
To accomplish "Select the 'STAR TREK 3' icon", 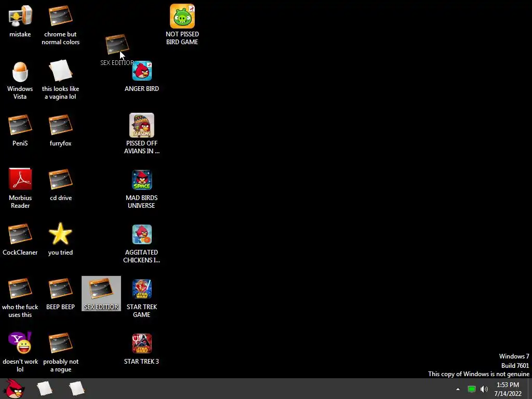I will pos(142,344).
